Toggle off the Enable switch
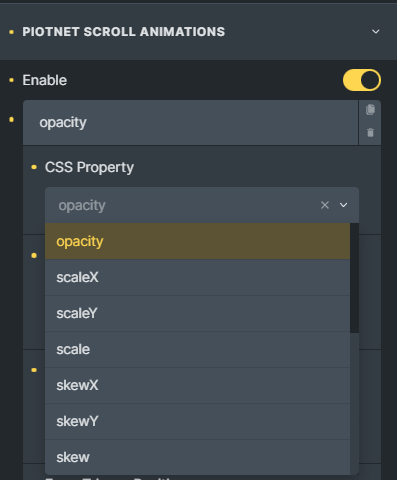This screenshot has width=397, height=480. (x=362, y=80)
